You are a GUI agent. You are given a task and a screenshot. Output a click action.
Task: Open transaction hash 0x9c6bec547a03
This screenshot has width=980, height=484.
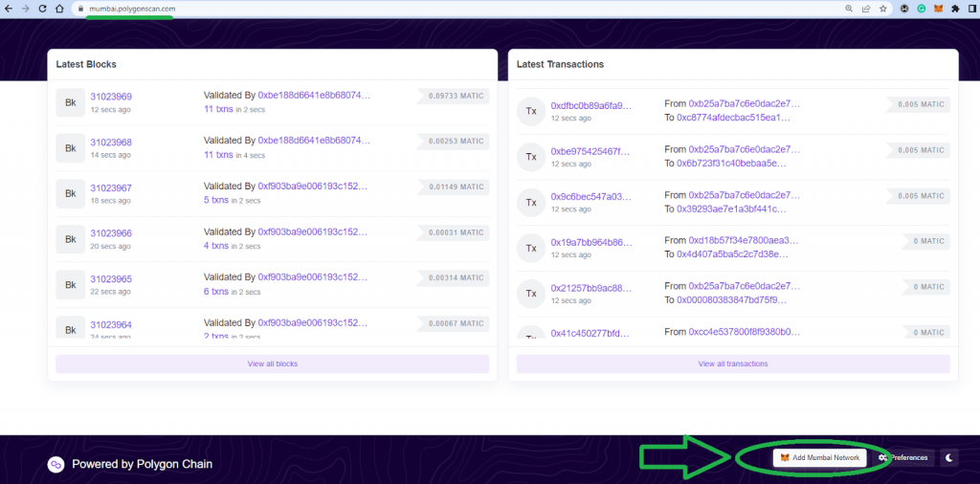click(x=591, y=197)
